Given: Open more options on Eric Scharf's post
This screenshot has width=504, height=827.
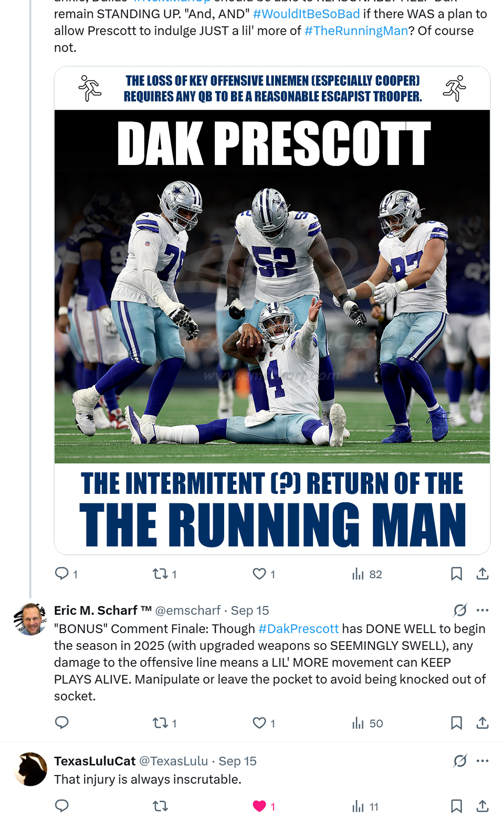Looking at the screenshot, I should [x=482, y=610].
